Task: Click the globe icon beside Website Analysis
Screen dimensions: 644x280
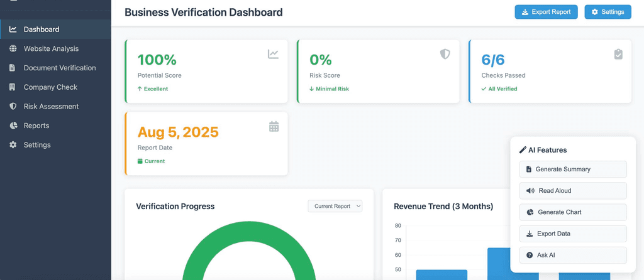Action: point(13,49)
